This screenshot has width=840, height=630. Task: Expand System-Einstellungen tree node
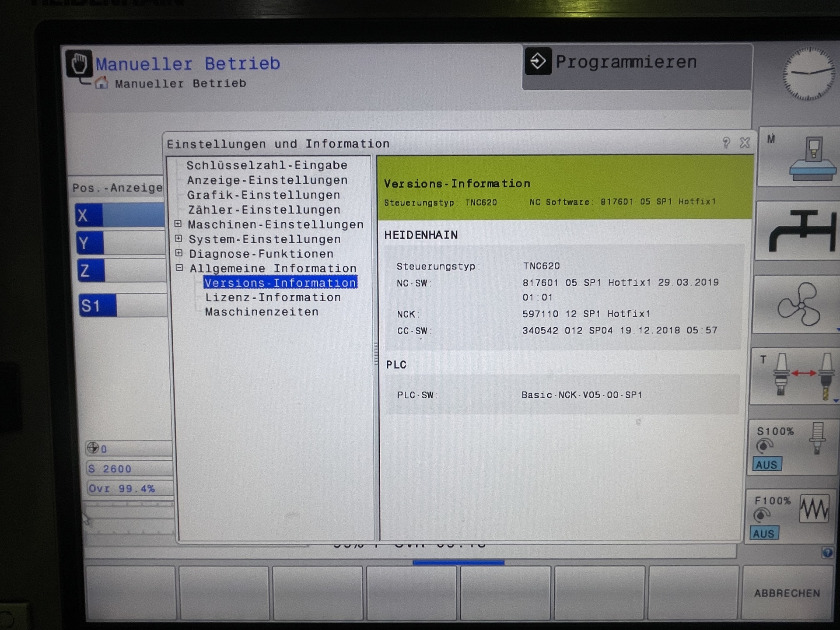coord(178,238)
